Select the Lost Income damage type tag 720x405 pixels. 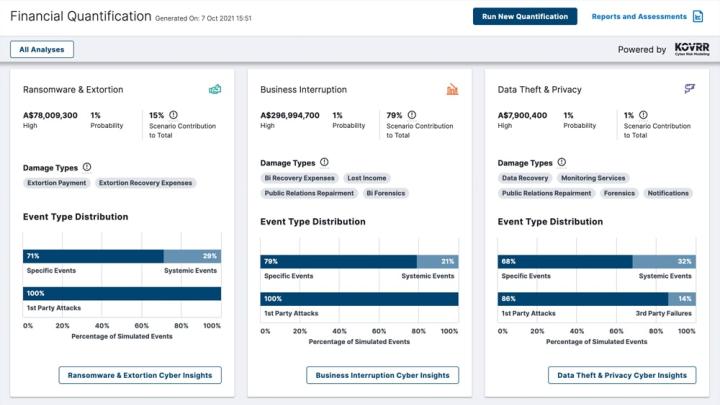pyautogui.click(x=369, y=178)
